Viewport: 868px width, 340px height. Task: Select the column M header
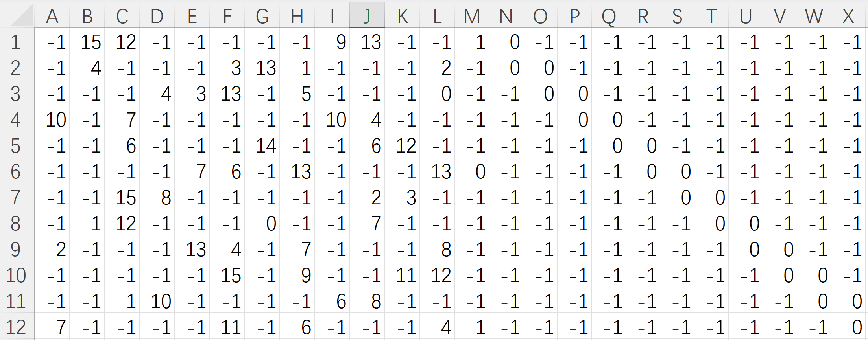click(472, 16)
